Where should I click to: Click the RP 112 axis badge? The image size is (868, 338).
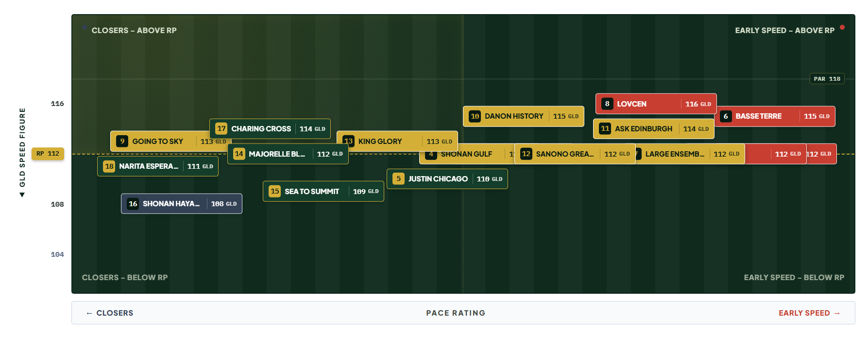point(48,154)
